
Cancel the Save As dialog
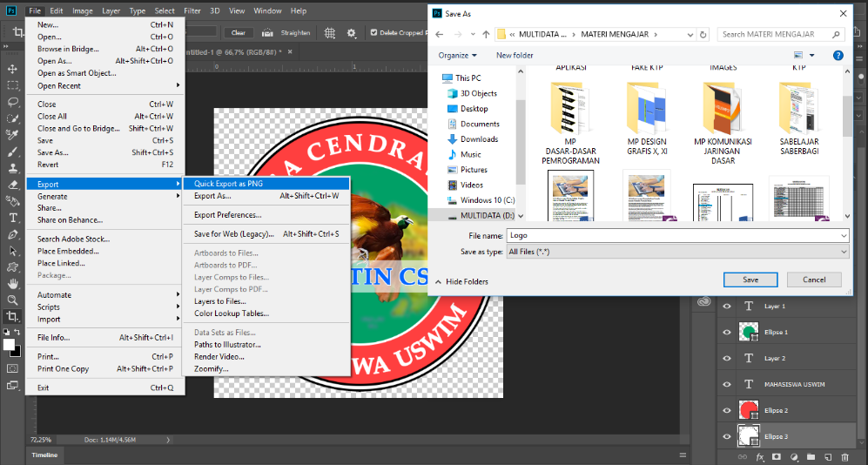pos(814,280)
